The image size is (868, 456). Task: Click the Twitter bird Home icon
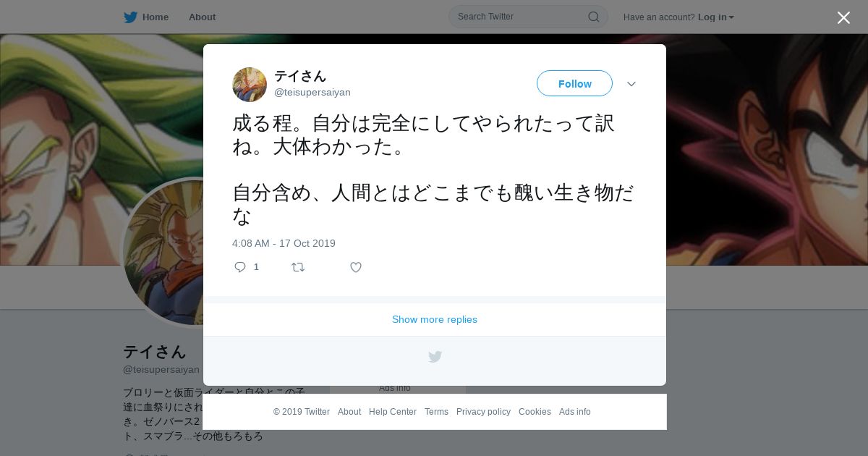pyautogui.click(x=130, y=17)
